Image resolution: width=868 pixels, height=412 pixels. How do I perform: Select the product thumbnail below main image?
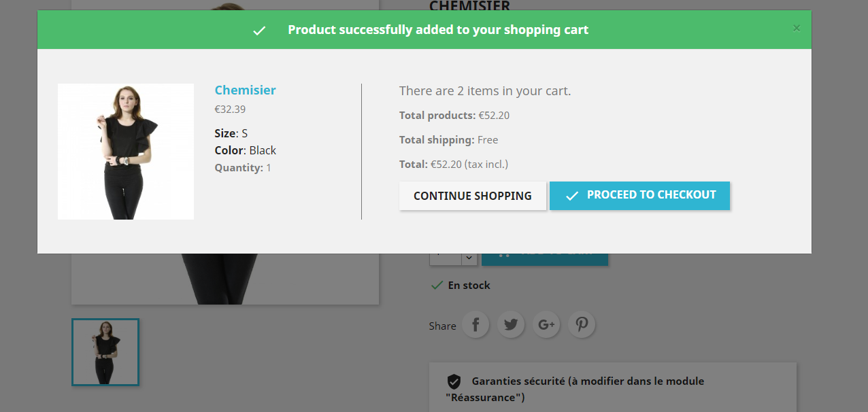click(105, 352)
